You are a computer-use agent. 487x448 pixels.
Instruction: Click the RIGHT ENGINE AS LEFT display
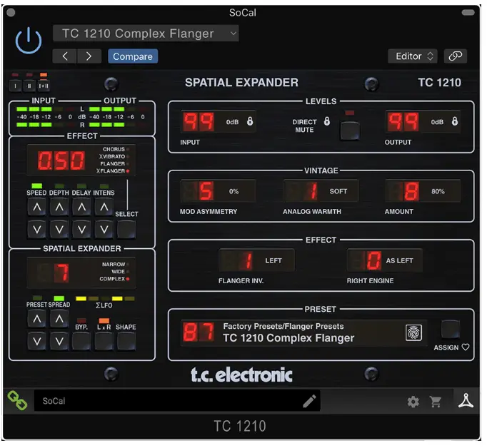tap(385, 260)
